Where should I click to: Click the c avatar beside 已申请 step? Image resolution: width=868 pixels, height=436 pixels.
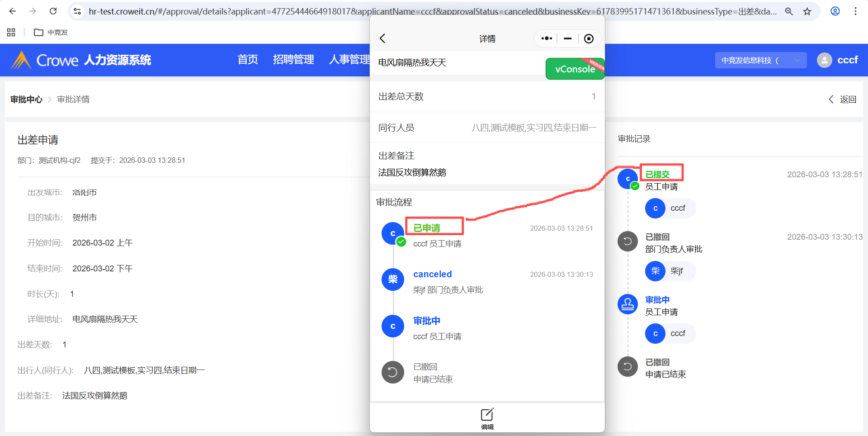[393, 233]
